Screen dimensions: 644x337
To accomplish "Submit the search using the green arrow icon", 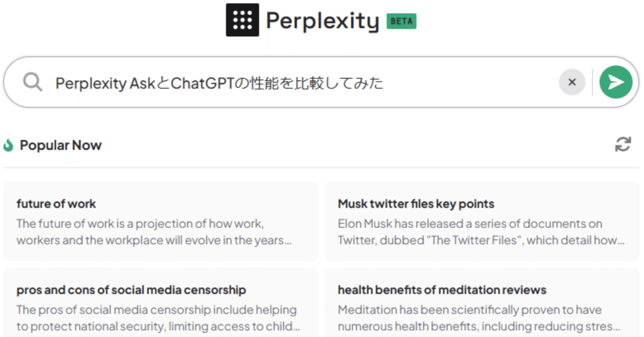I will (616, 81).
